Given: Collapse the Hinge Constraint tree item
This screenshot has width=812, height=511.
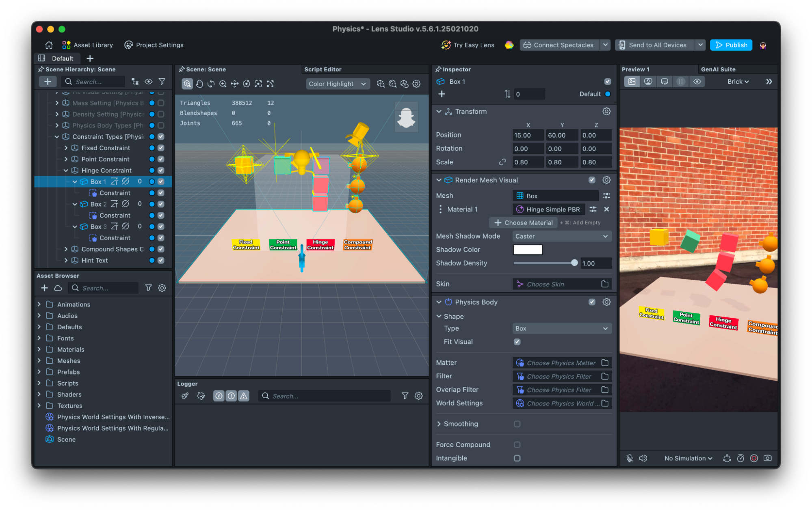Looking at the screenshot, I should click(x=66, y=170).
